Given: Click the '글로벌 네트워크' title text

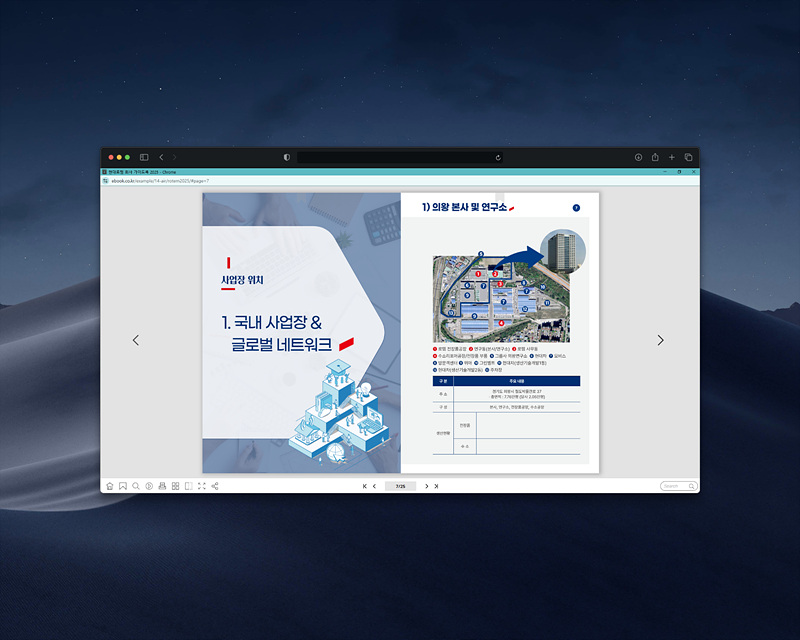Looking at the screenshot, I should point(282,344).
